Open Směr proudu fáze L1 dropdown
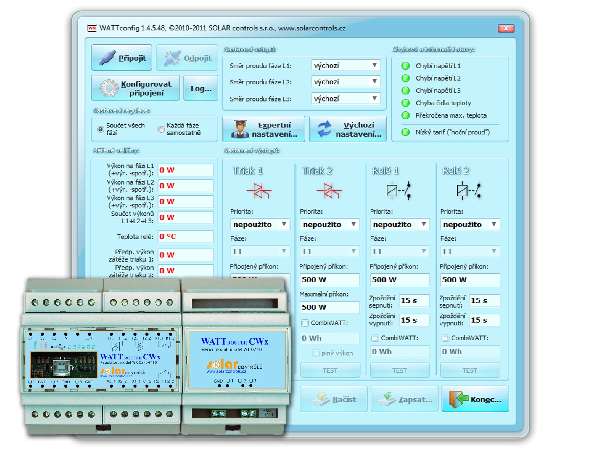The image size is (600, 457). click(345, 65)
